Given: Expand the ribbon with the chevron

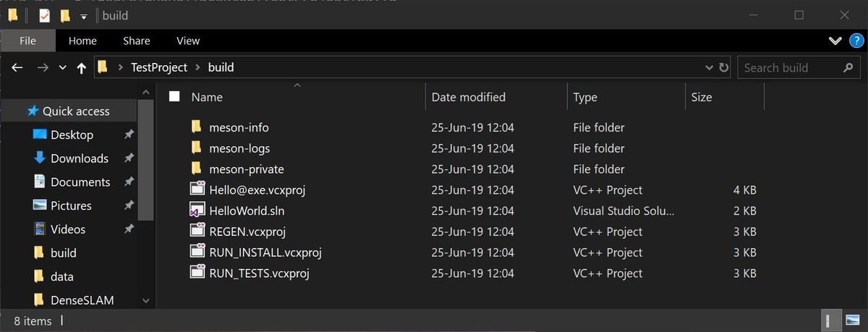Looking at the screenshot, I should pyautogui.click(x=835, y=41).
